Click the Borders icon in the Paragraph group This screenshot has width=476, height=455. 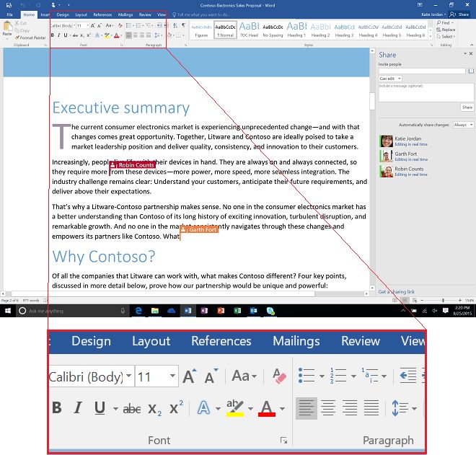179,35
